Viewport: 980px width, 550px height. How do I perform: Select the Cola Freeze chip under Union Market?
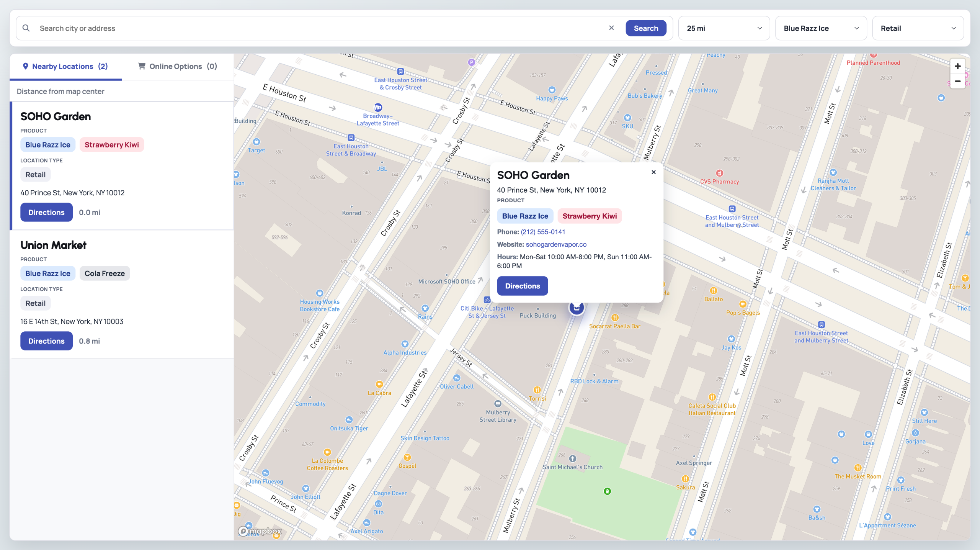click(x=105, y=273)
